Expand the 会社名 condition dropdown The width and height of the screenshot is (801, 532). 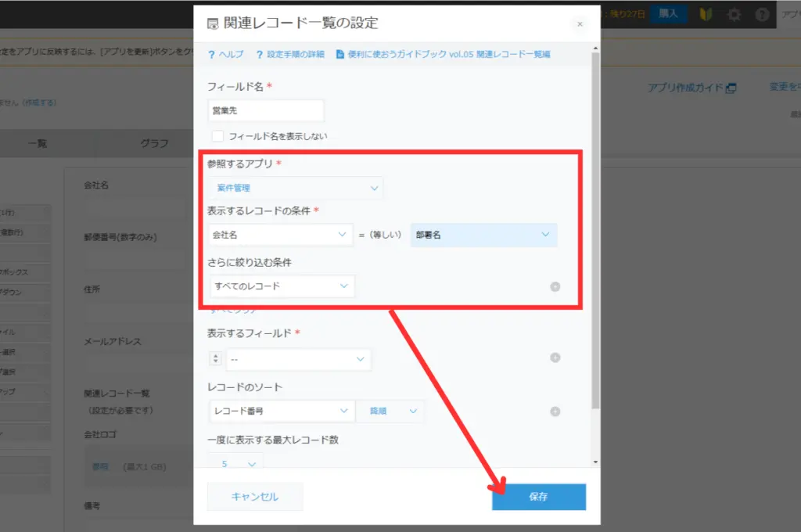coord(280,235)
